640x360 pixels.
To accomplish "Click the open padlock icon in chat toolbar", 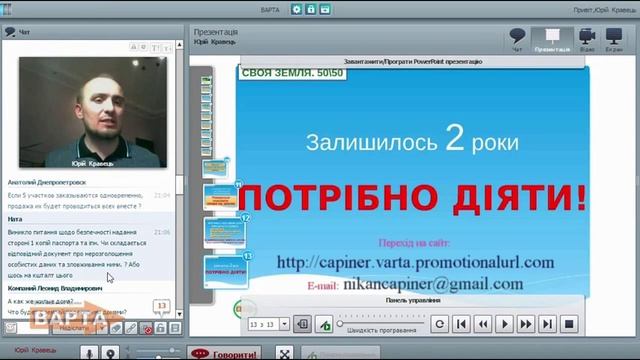I will click(161, 328).
